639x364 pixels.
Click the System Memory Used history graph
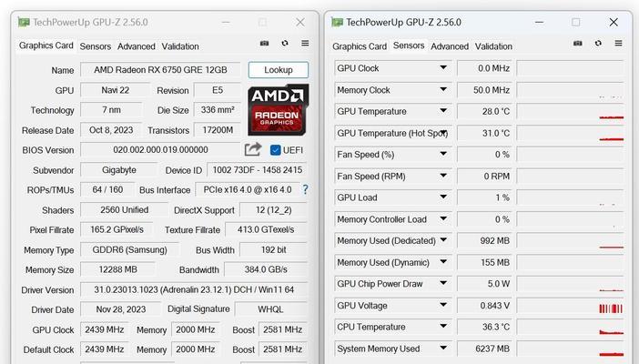[x=570, y=349]
